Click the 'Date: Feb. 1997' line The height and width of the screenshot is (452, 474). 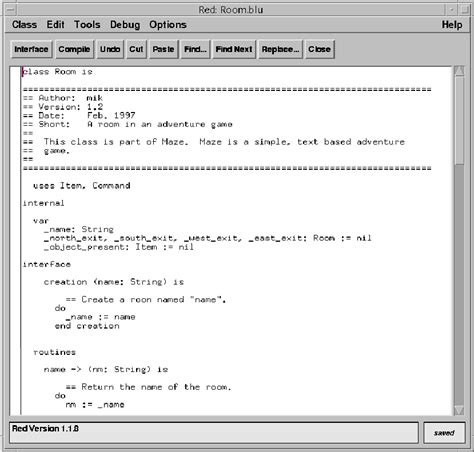79,115
